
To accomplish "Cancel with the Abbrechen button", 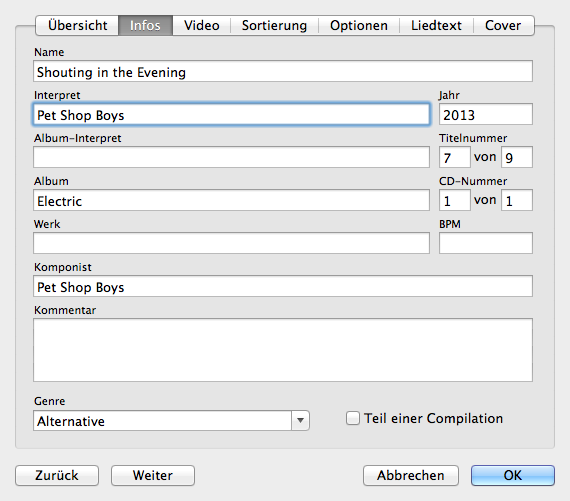I will point(411,475).
